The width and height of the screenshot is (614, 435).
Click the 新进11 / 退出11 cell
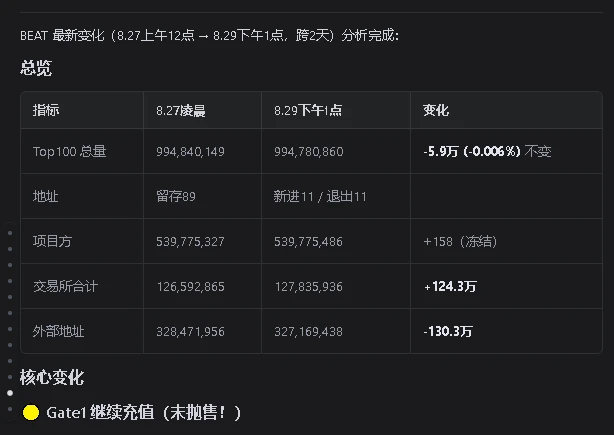320,196
